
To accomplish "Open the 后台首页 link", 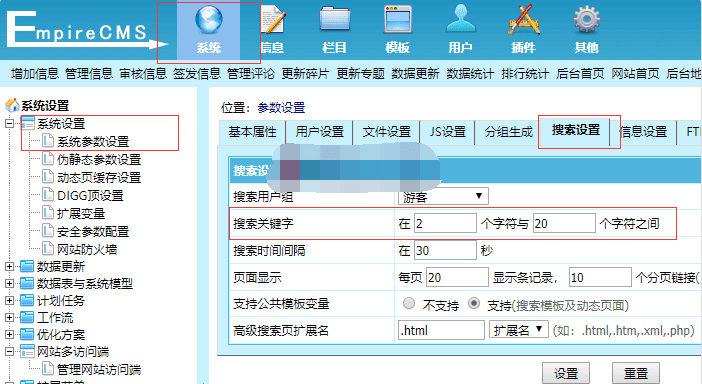I will [x=580, y=74].
